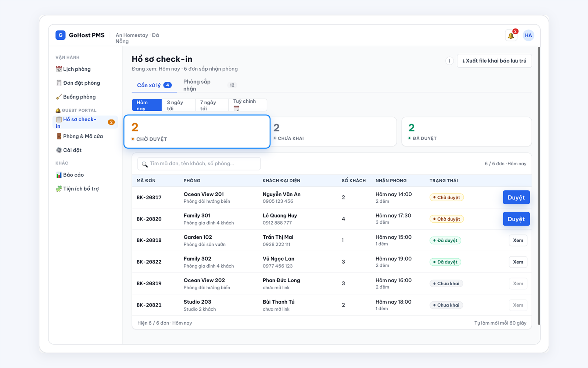This screenshot has height=368, width=588.
Task: Select 7 ngày tới date range
Action: (212, 105)
